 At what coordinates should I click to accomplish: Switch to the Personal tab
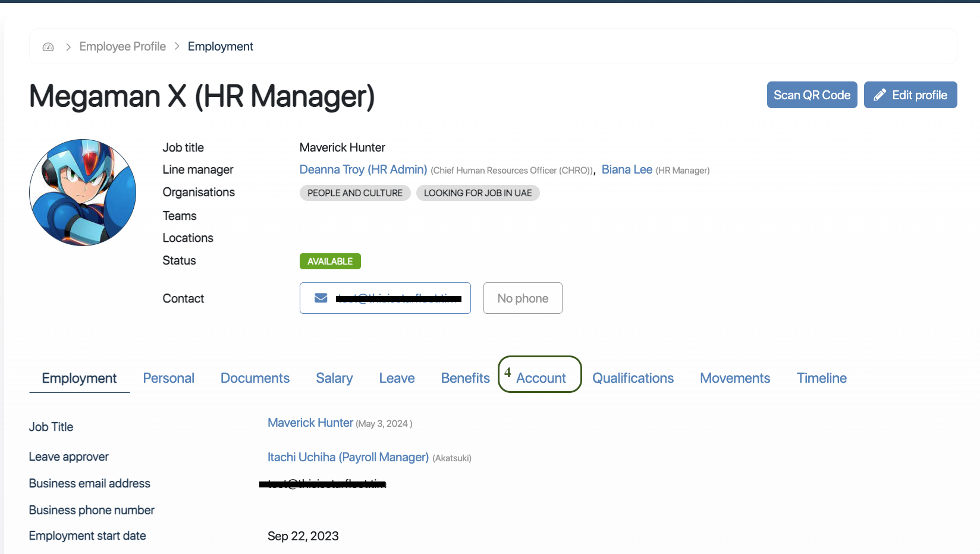pyautogui.click(x=168, y=378)
